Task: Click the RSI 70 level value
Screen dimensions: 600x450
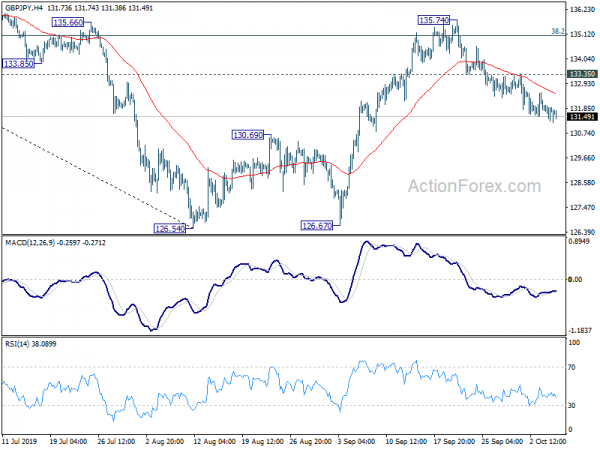Action: [572, 367]
